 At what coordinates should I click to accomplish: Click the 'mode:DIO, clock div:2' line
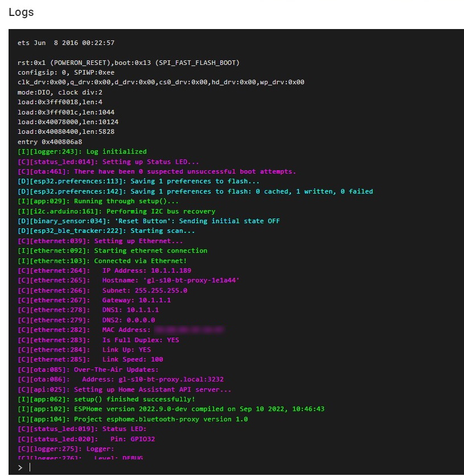pos(60,92)
